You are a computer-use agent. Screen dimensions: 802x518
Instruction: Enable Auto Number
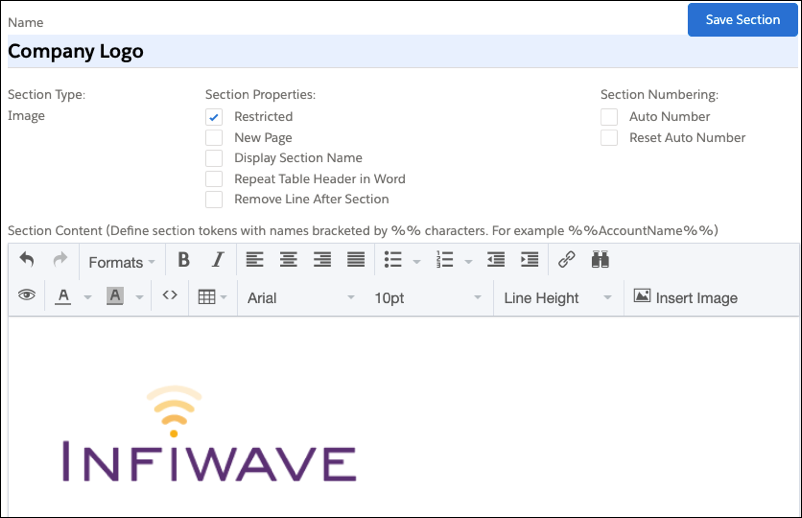tap(609, 117)
